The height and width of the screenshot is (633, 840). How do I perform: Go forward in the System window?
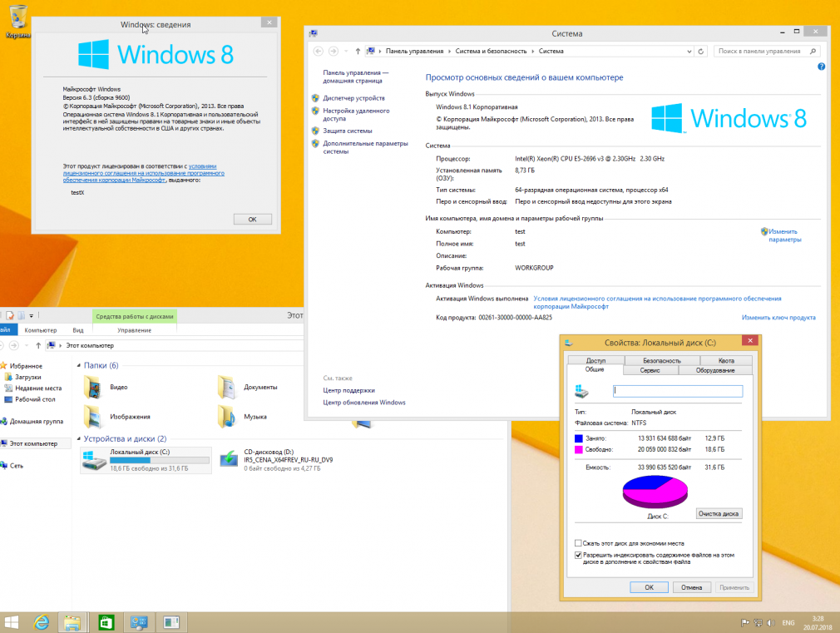[x=334, y=52]
